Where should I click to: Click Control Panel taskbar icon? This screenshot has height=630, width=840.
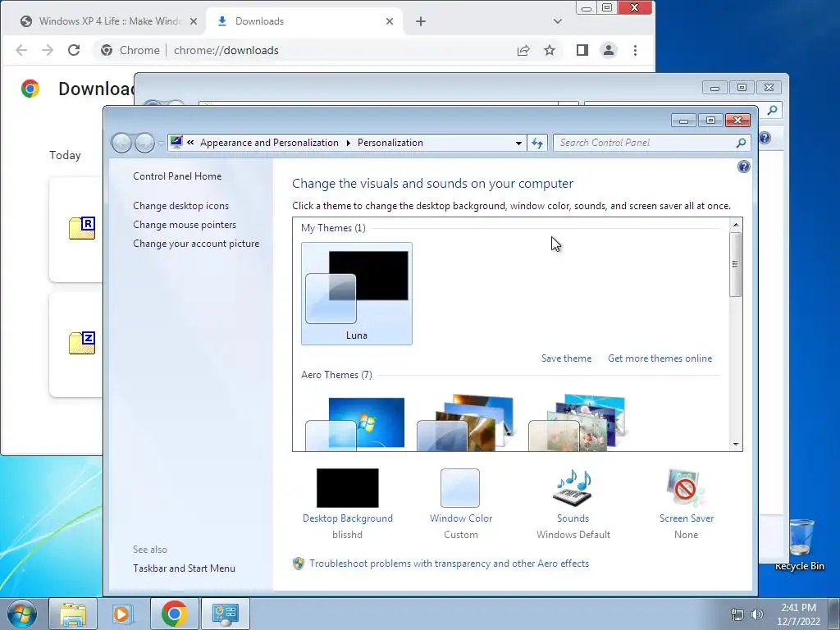point(225,614)
